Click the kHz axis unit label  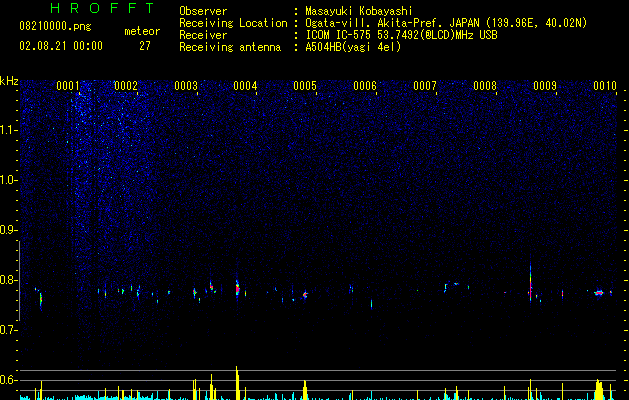point(9,81)
